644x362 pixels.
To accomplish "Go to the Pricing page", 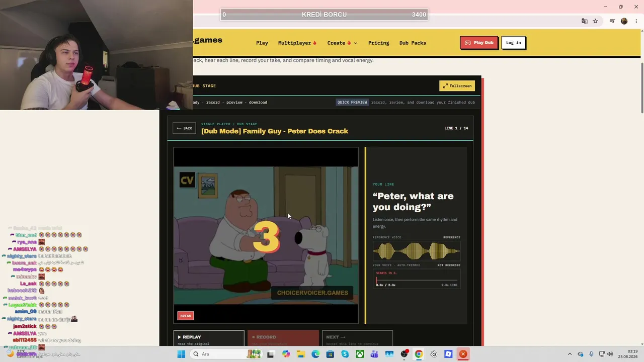I will pyautogui.click(x=379, y=43).
